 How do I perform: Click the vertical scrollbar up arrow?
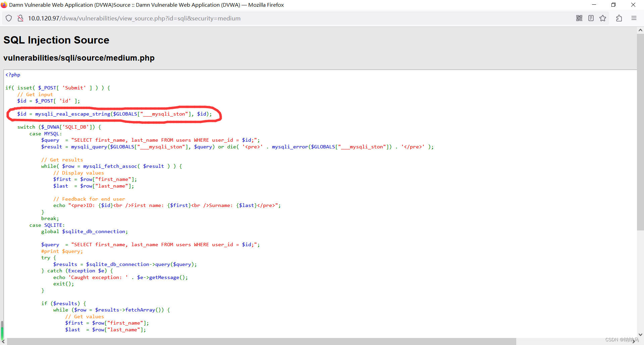[x=640, y=30]
